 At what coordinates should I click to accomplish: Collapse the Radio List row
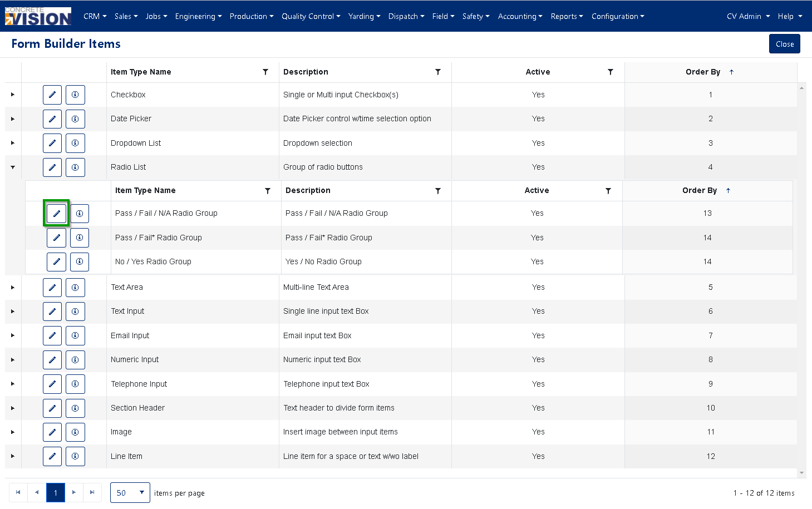click(x=13, y=167)
